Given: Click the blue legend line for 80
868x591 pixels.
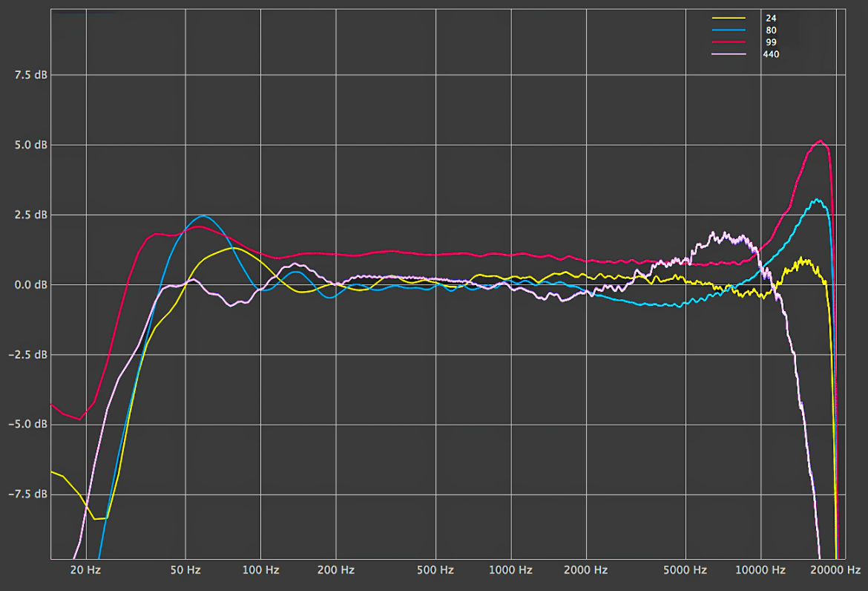Looking at the screenshot, I should 729,30.
